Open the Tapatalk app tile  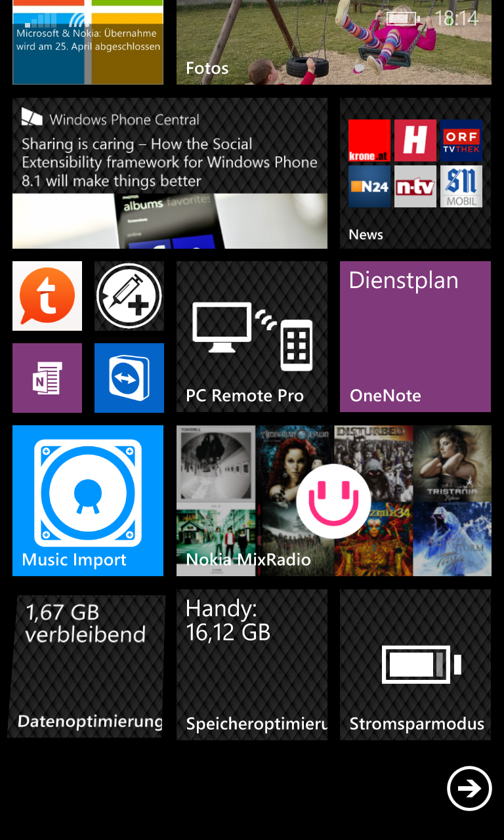47,296
